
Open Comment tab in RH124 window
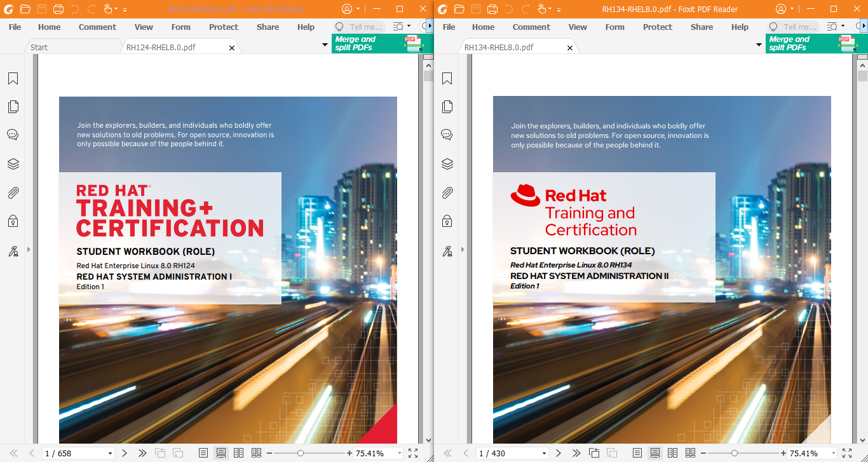coord(97,27)
